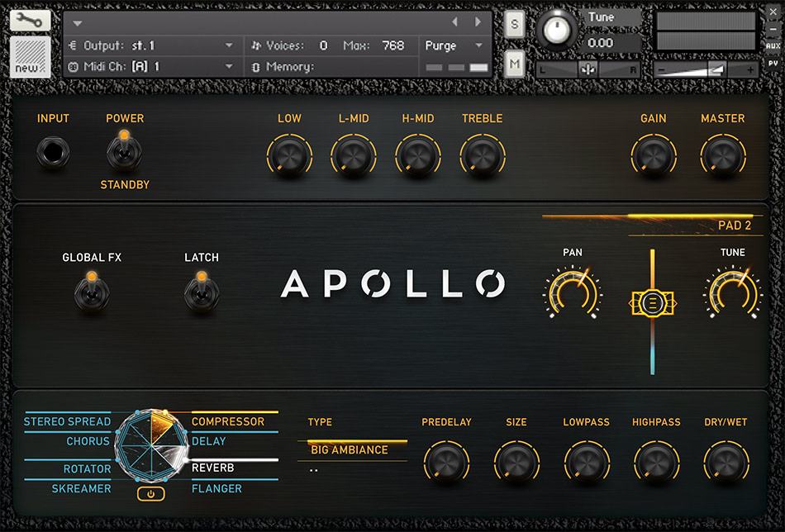The height and width of the screenshot is (532, 785).
Task: Click the wrench icon to edit the instrument
Action: coord(29,20)
